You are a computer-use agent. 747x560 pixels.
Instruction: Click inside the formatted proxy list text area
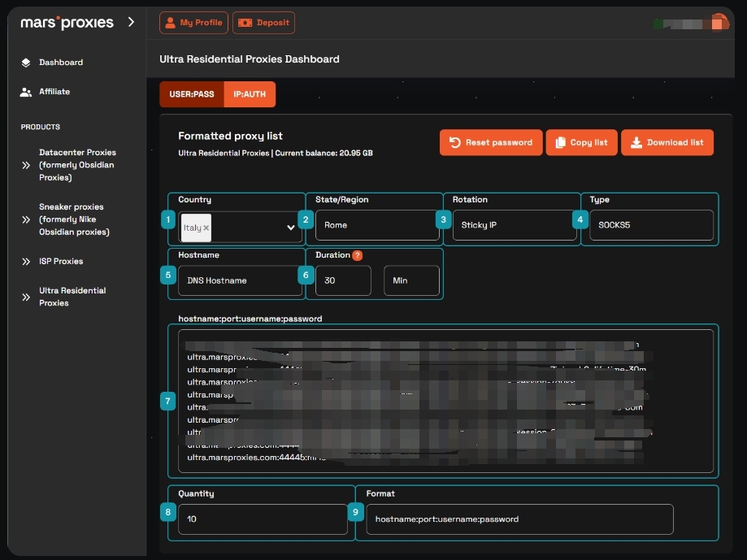click(445, 401)
